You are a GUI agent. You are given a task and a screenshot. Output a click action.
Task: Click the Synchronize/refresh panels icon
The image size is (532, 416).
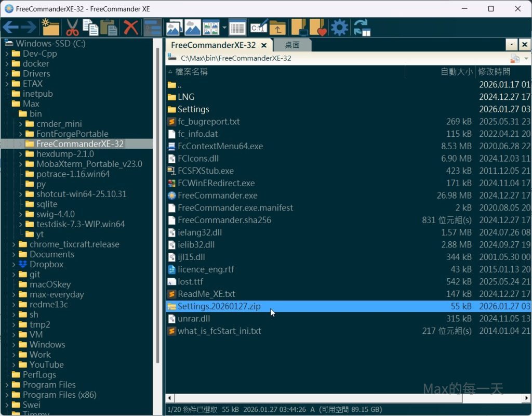coord(362,27)
